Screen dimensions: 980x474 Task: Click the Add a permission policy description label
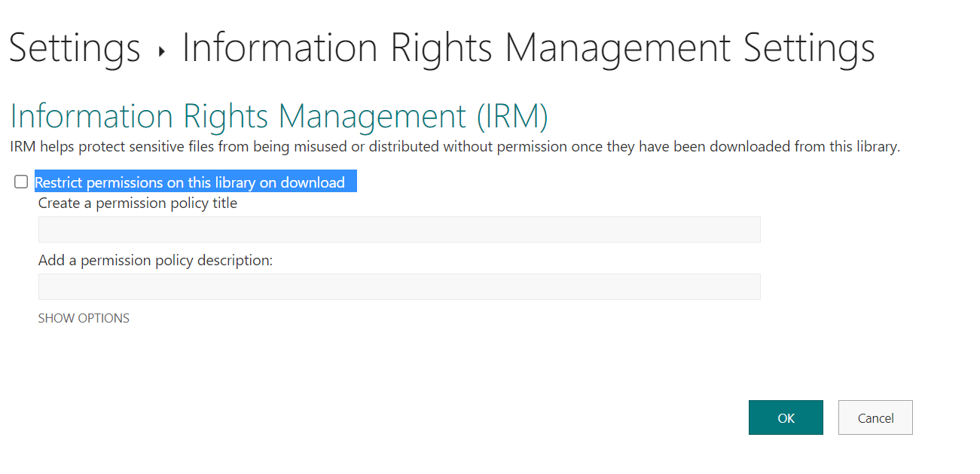pyautogui.click(x=155, y=260)
